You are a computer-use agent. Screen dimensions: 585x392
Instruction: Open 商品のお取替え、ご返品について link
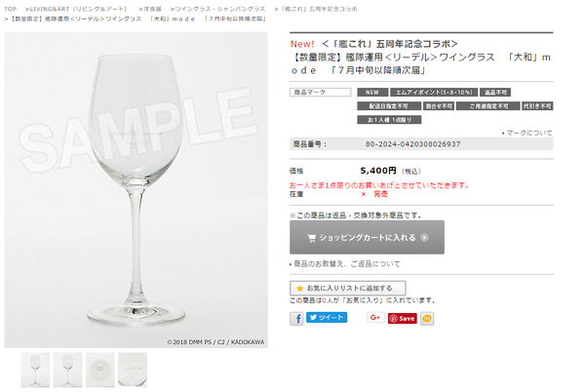click(346, 264)
